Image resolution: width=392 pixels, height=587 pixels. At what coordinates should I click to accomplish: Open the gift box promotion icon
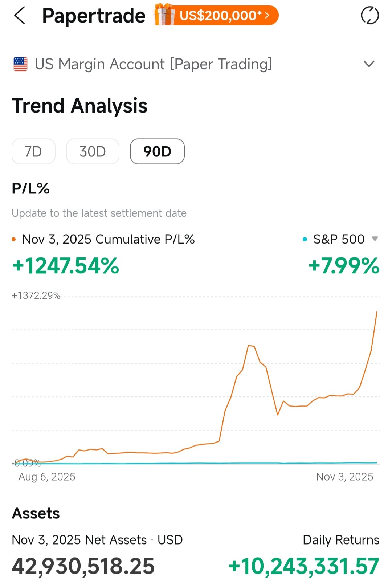(164, 15)
